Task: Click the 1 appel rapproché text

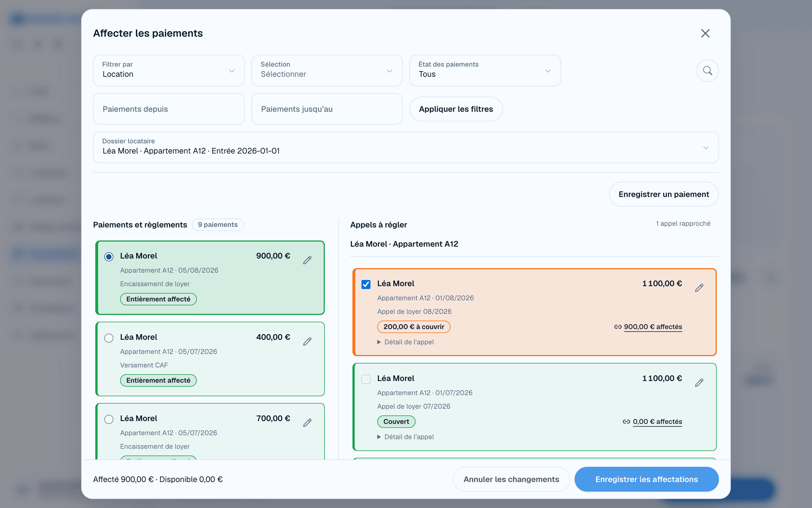Action: coord(683,224)
